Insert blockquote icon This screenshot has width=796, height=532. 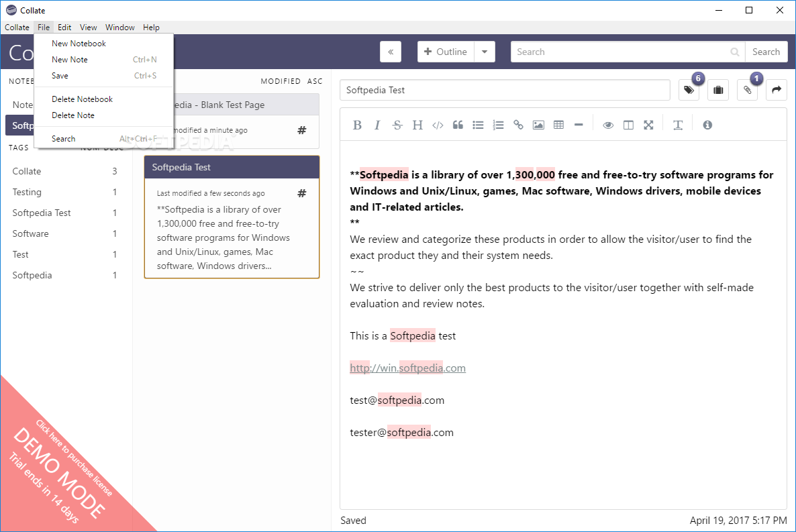pyautogui.click(x=458, y=125)
